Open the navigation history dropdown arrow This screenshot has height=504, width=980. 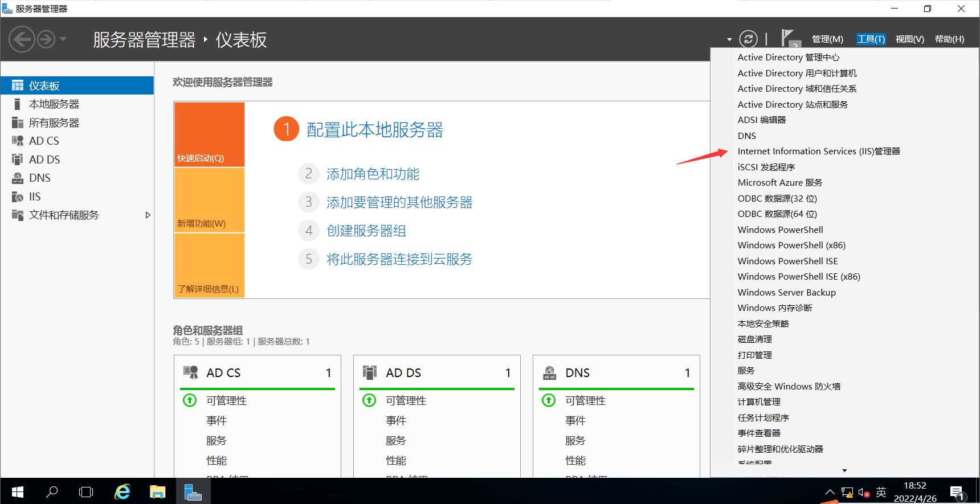[x=63, y=39]
